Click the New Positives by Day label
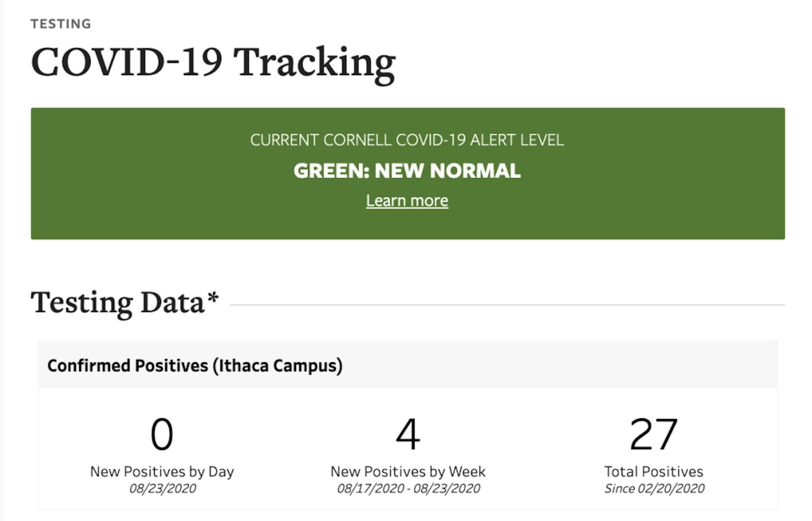The height and width of the screenshot is (521, 812). (162, 471)
